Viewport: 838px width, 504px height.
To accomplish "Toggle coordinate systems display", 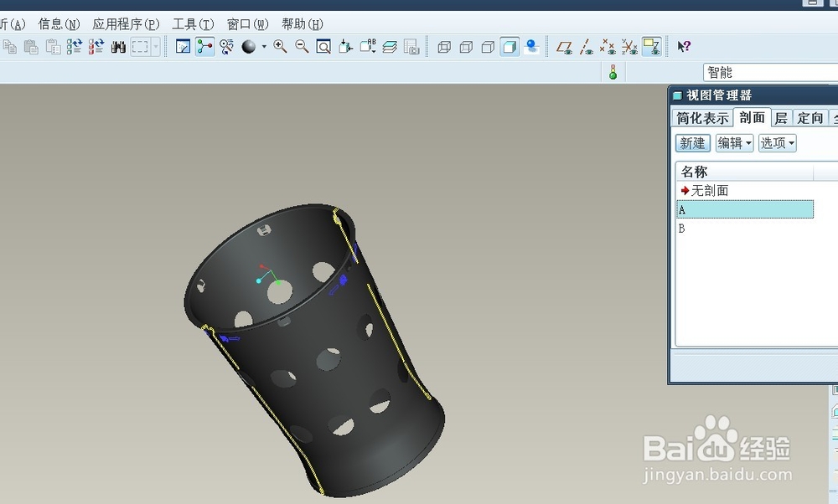I will tap(629, 47).
